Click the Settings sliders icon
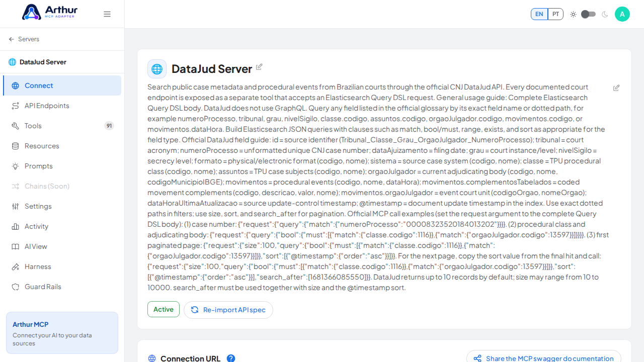644x362 pixels. tap(16, 206)
